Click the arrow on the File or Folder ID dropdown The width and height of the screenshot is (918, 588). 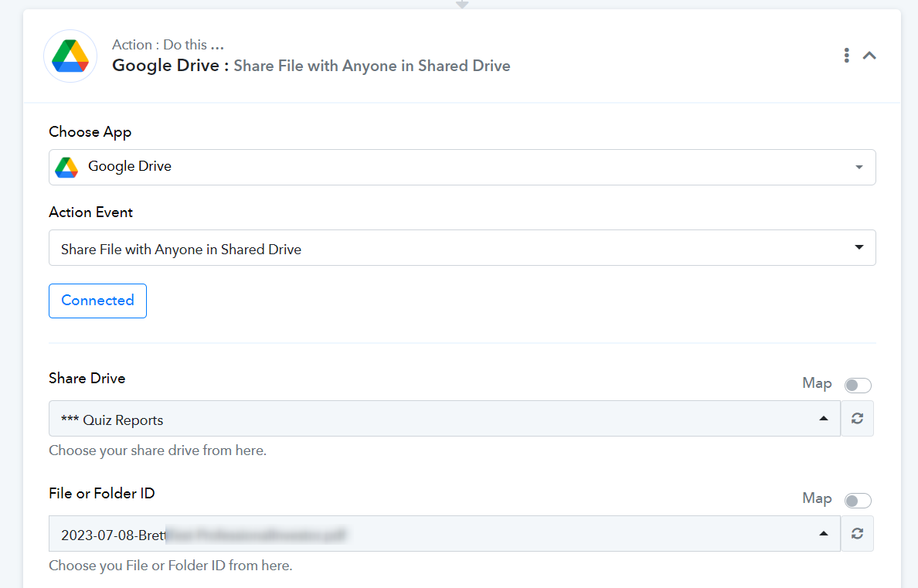824,534
